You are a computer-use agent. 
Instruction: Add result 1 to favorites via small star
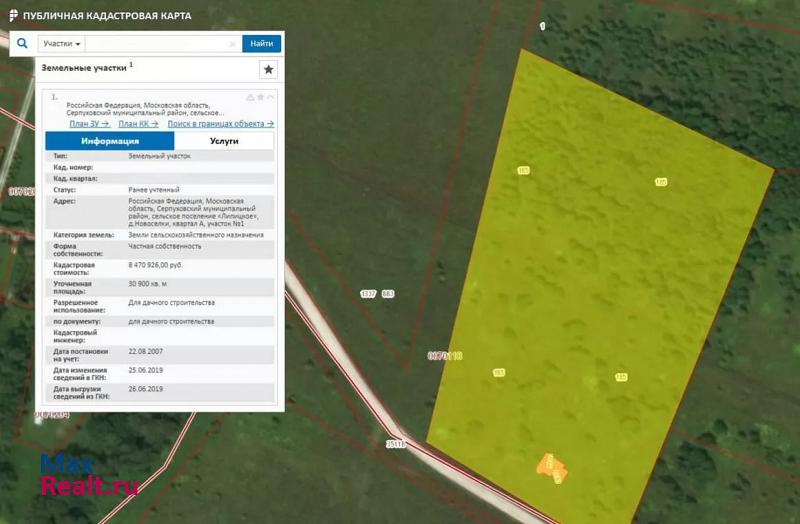[261, 97]
